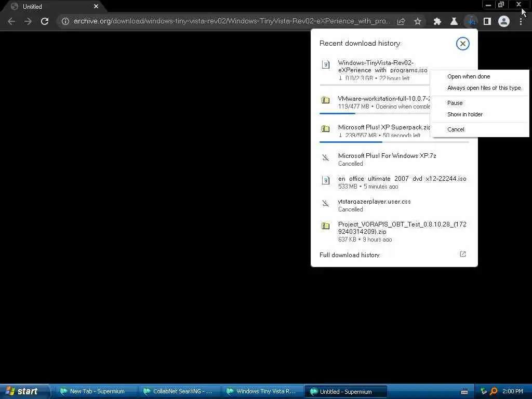Open en office ultimate 2007 dvd iso entry
This screenshot has height=399, width=532.
point(394,182)
